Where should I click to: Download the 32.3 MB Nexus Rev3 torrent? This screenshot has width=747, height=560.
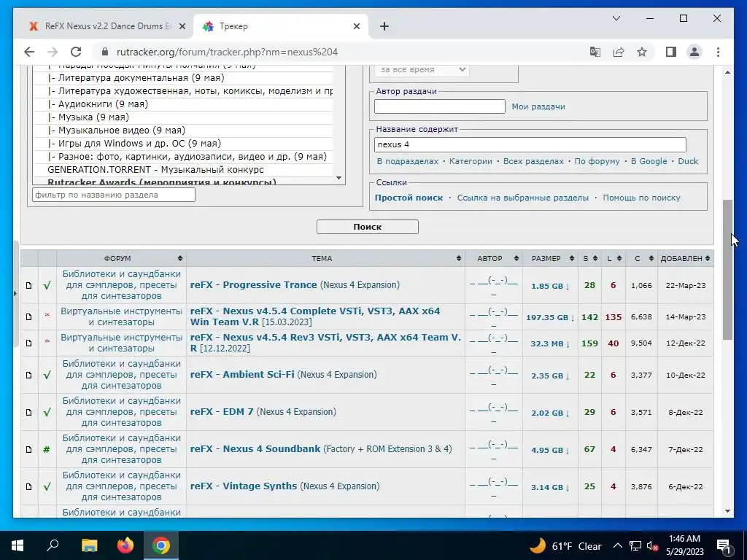pyautogui.click(x=550, y=343)
